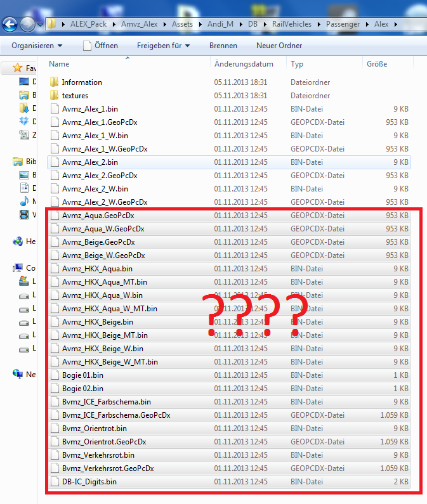Click Brennen in the toolbar

click(223, 46)
